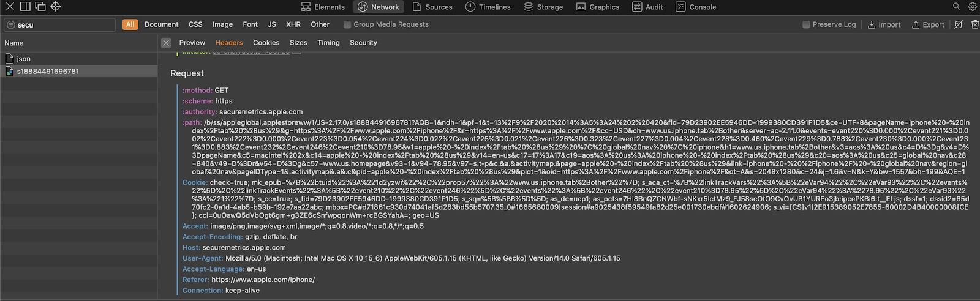Click the ':path:' header label
Screen dimensions: 980x301
click(x=192, y=123)
